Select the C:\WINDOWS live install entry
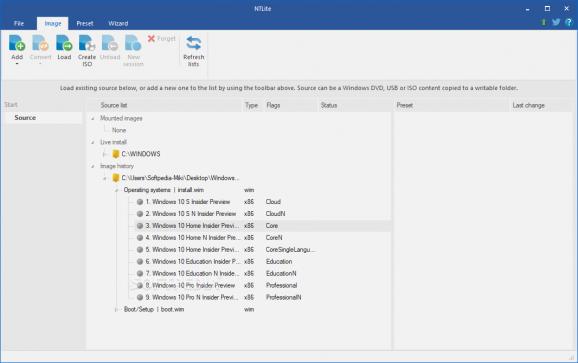The width and height of the screenshot is (578, 363). click(141, 154)
